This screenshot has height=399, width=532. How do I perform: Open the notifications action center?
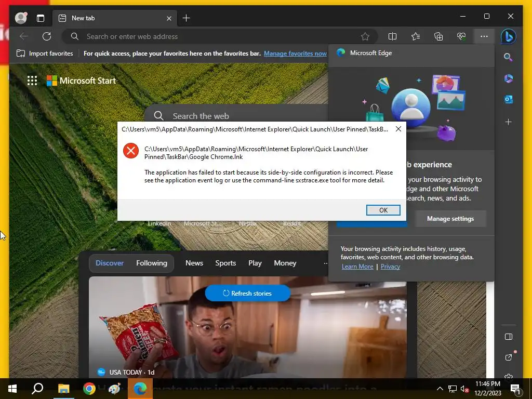[x=515, y=389]
